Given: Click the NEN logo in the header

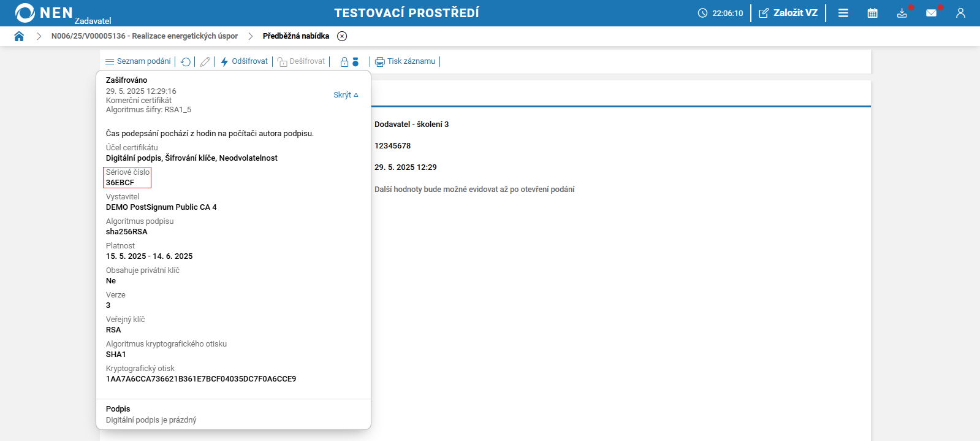Looking at the screenshot, I should tap(43, 13).
